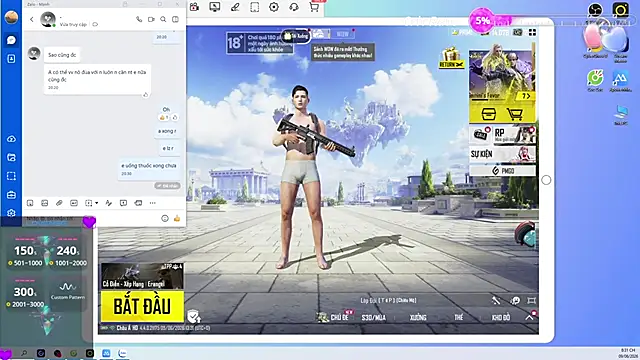This screenshot has width=640, height=360.
Task: Open Cổ Điển - Xếp Hạng mode selector
Action: pyautogui.click(x=142, y=276)
